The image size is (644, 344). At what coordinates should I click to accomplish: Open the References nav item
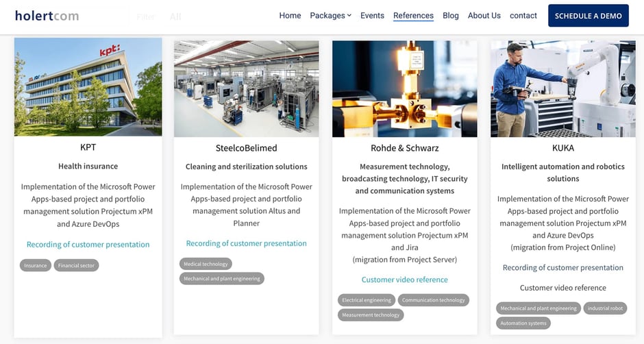point(413,16)
